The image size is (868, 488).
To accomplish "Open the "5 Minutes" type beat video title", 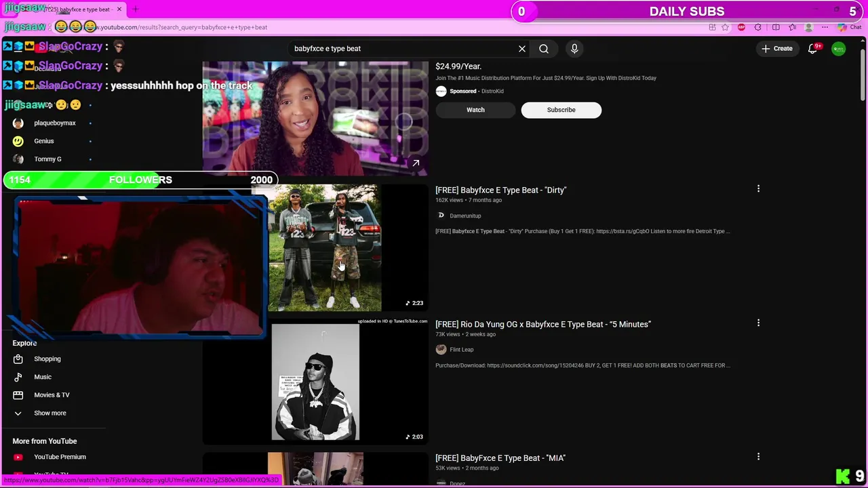I will click(543, 325).
